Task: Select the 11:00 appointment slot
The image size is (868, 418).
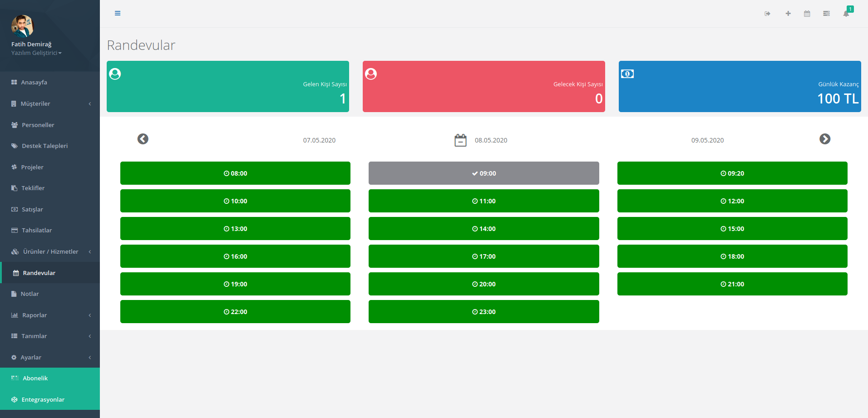Action: pos(483,201)
